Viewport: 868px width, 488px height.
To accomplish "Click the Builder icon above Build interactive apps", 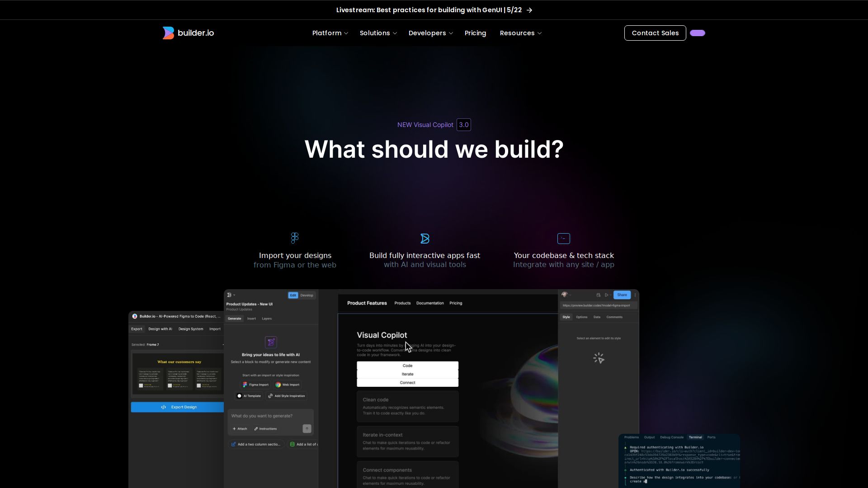I will click(x=425, y=239).
